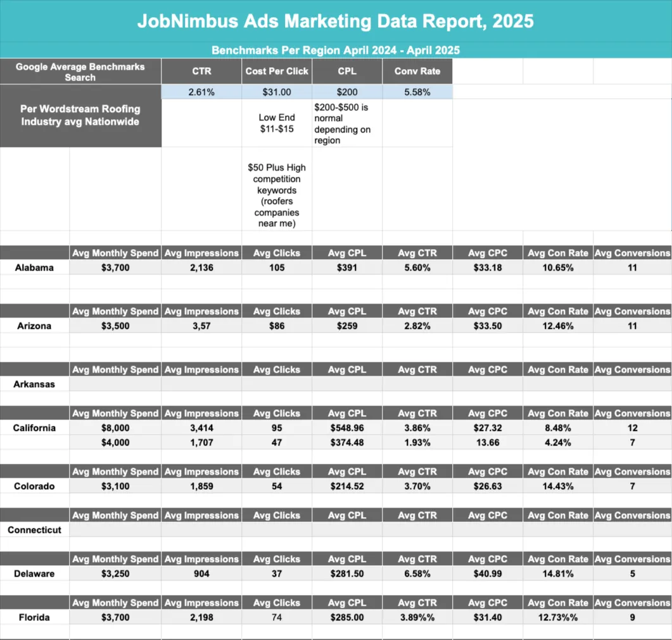672x640 pixels.
Task: Select Delaware's Avg CPC $40.99
Action: coord(488,573)
